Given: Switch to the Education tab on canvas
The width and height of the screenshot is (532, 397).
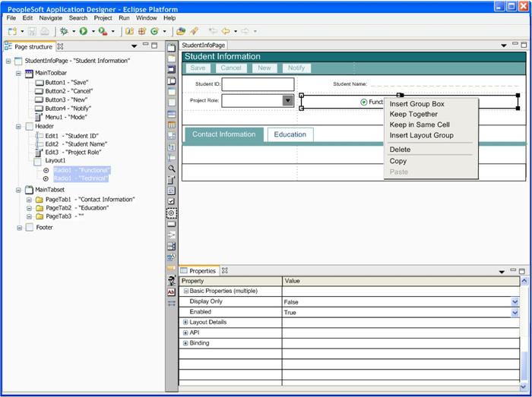Looking at the screenshot, I should point(290,134).
